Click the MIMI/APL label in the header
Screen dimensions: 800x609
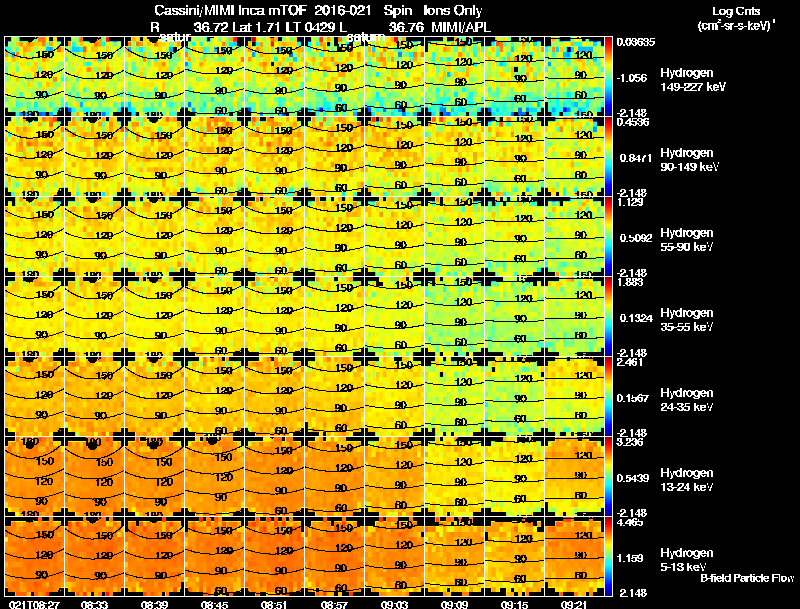point(461,28)
